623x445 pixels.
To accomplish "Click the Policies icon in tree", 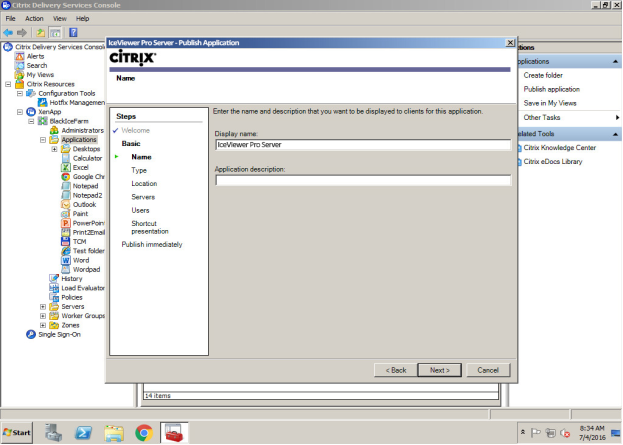I will [x=54, y=297].
